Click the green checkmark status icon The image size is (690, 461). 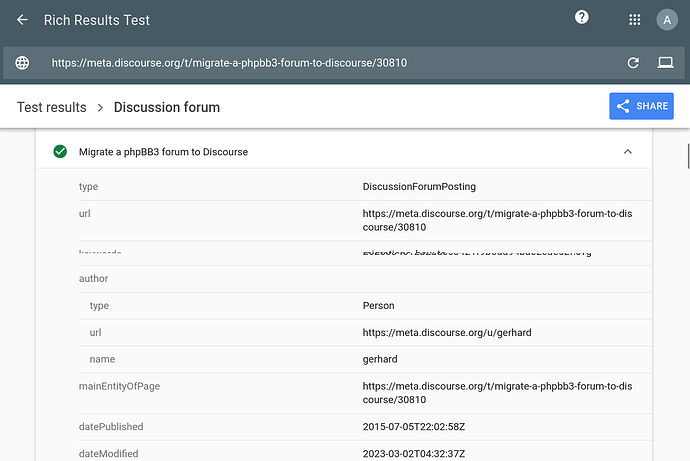pyautogui.click(x=60, y=152)
